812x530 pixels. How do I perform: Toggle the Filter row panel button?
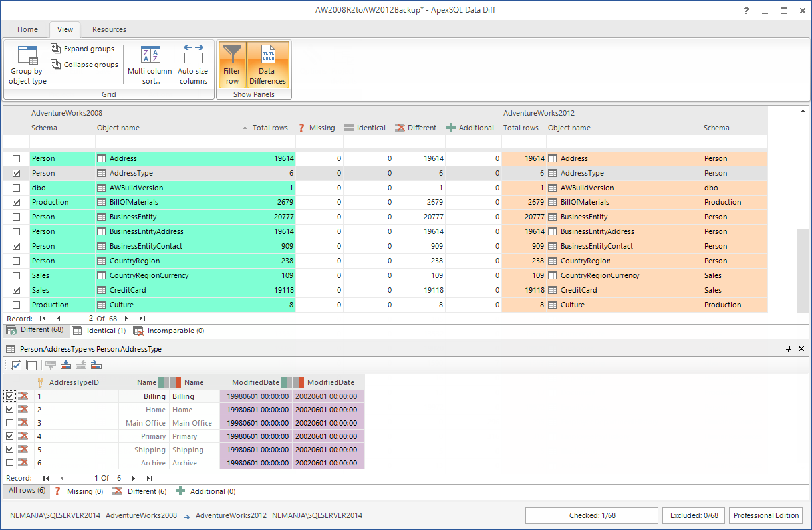click(x=232, y=65)
